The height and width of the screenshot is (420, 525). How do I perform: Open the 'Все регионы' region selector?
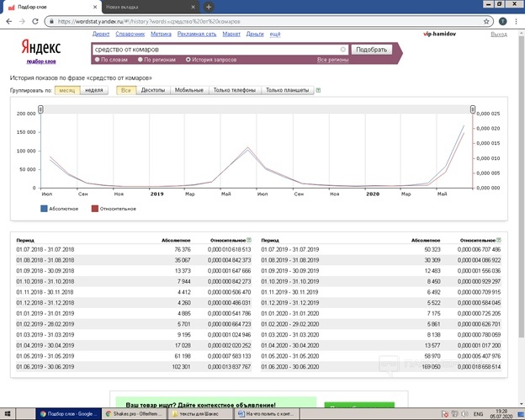331,60
